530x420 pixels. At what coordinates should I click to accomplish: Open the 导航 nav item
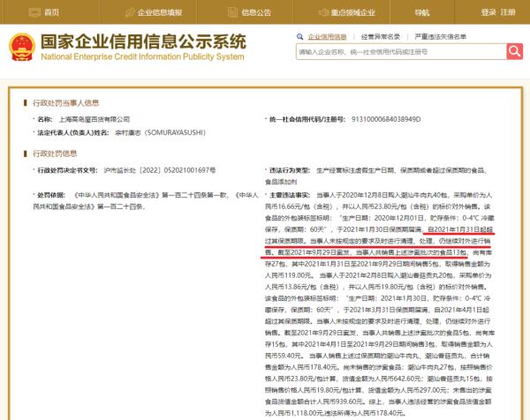pyautogui.click(x=422, y=13)
